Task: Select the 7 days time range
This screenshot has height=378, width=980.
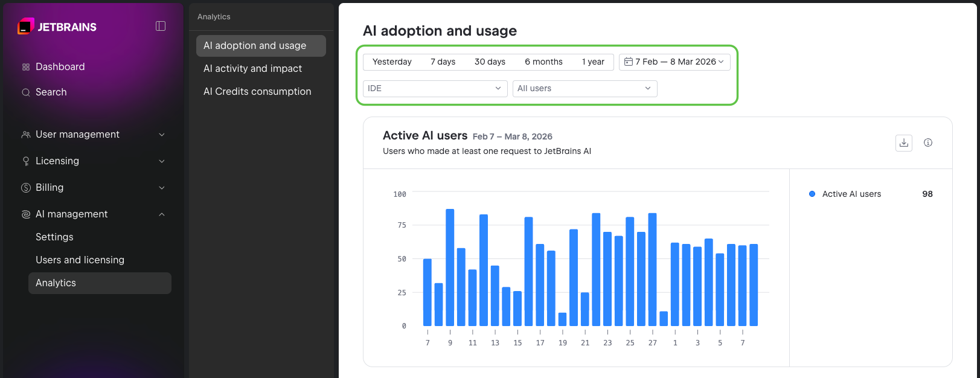Action: click(443, 62)
